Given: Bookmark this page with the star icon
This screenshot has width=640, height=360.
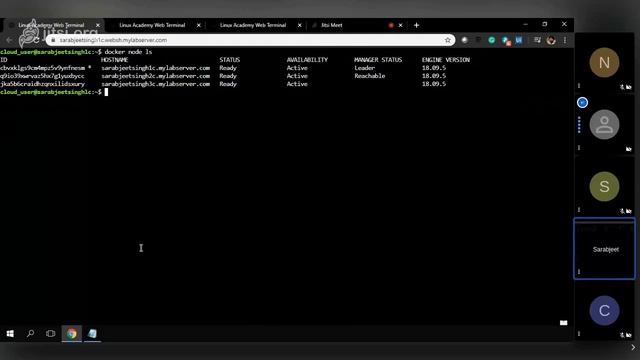Looking at the screenshot, I should coord(448,40).
